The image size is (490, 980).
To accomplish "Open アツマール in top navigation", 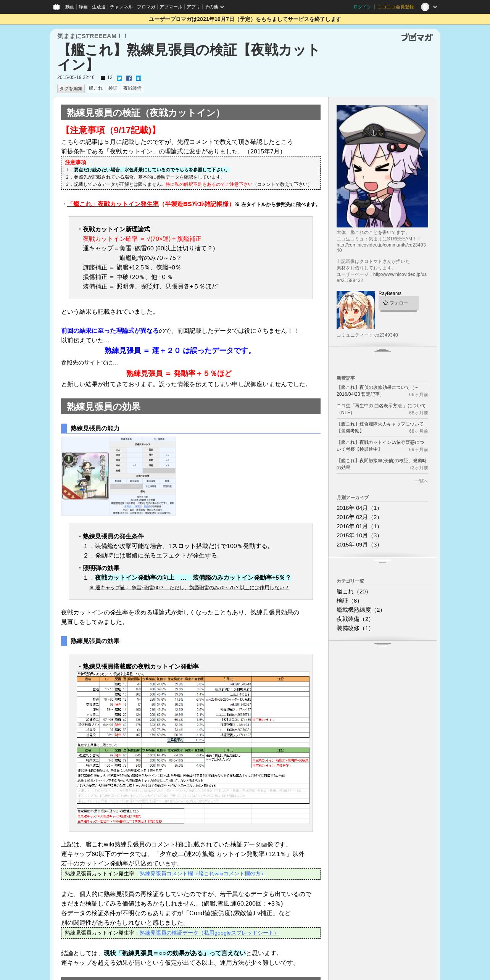I will coord(171,7).
